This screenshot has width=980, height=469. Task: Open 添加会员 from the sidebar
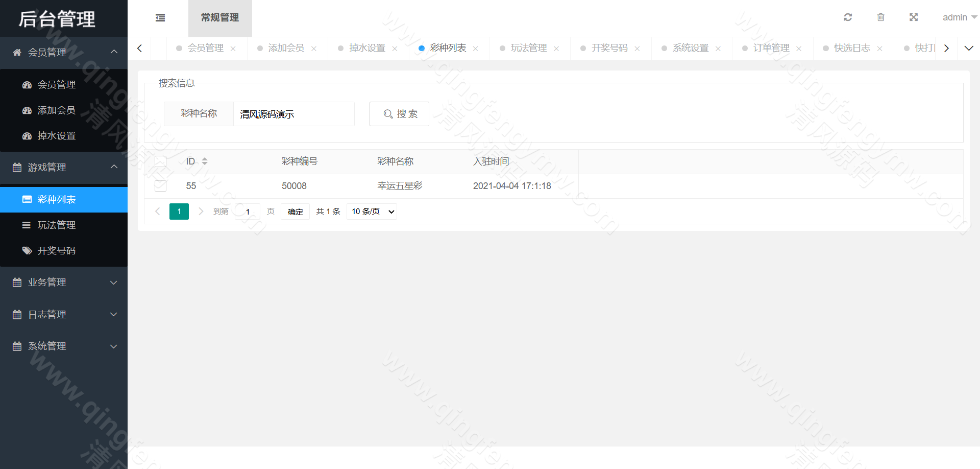(56, 110)
